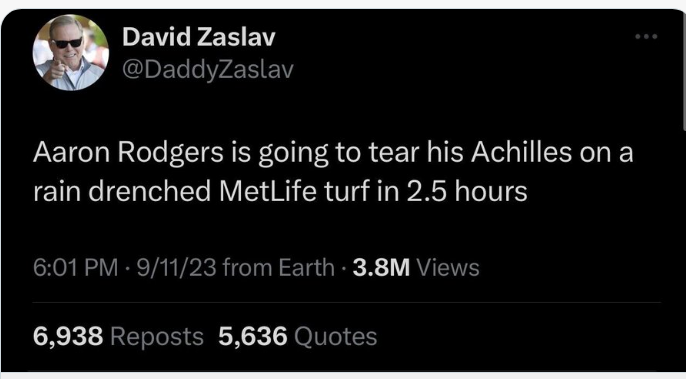Open the @DaddyZaslav handle link
686x379 pixels.
(208, 70)
